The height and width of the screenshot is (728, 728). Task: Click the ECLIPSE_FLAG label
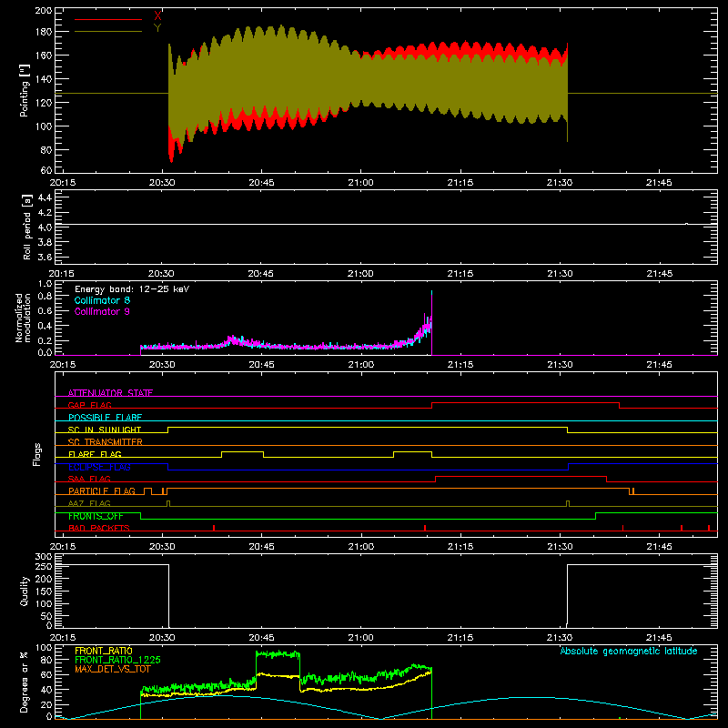coord(99,467)
